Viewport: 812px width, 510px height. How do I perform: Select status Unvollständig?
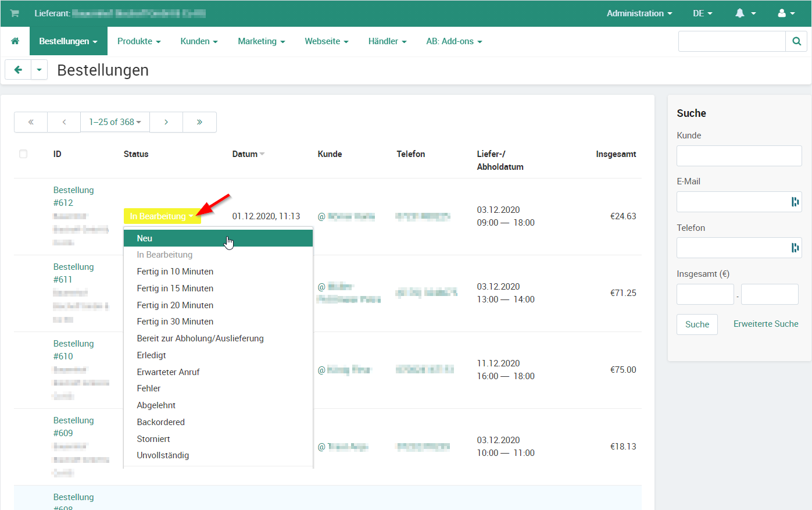click(219, 455)
